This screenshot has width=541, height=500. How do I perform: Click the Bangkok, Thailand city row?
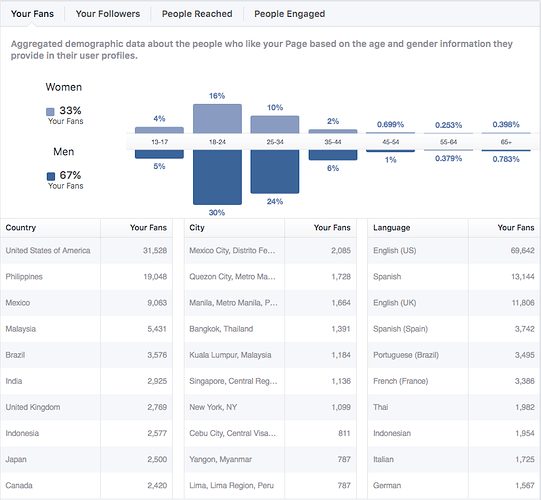(x=270, y=329)
